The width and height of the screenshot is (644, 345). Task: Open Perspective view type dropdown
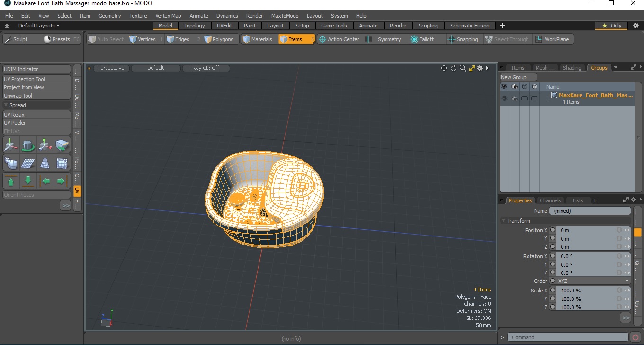111,68
